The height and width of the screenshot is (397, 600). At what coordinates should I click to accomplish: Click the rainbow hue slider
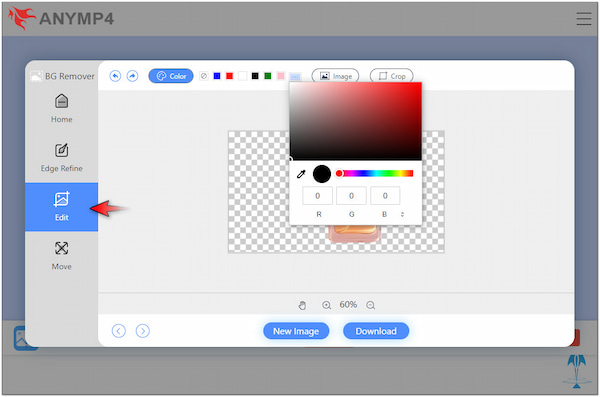375,173
